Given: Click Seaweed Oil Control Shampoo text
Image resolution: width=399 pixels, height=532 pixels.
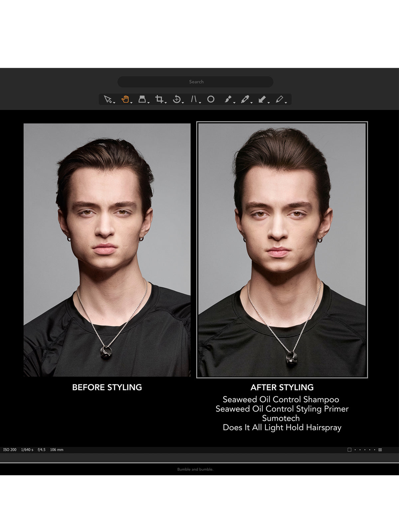Looking at the screenshot, I should point(281,399).
